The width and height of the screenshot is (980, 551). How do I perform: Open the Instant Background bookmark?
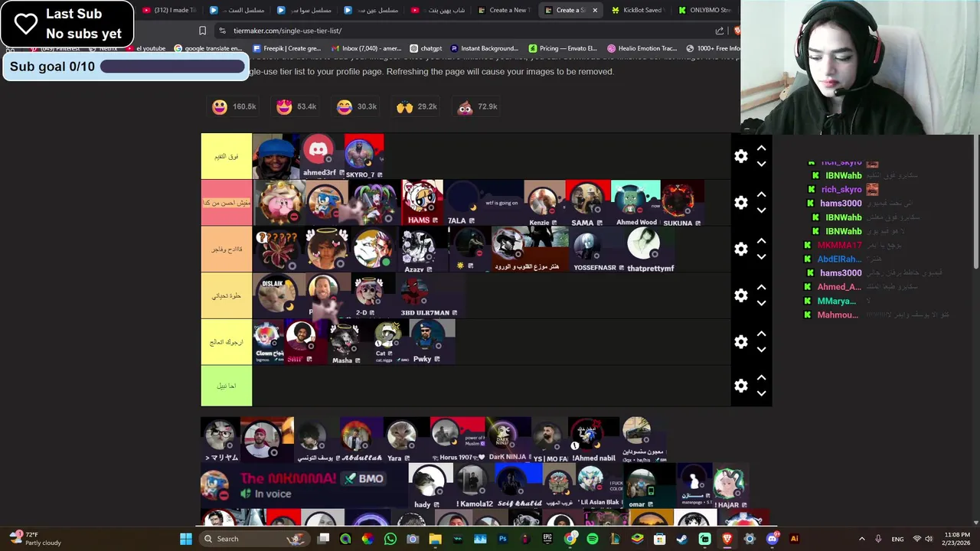484,48
